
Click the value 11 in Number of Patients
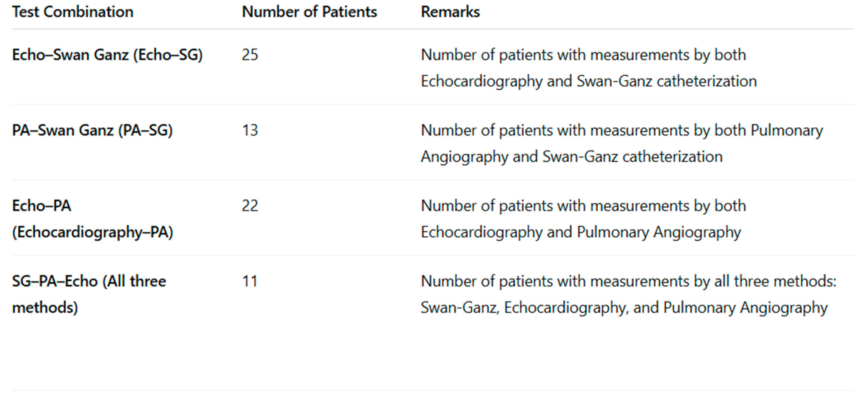[x=250, y=281]
